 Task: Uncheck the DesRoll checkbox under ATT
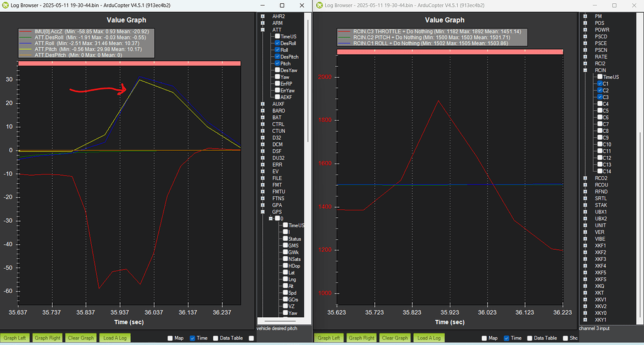point(277,44)
